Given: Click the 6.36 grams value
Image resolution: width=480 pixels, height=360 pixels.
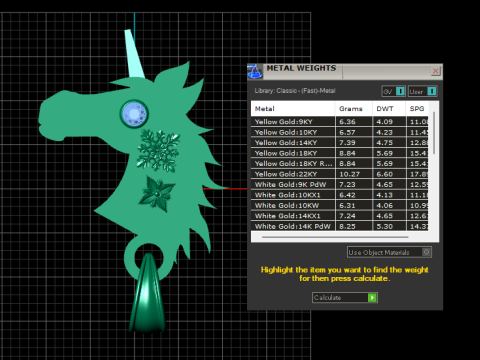Looking at the screenshot, I should (x=347, y=122).
